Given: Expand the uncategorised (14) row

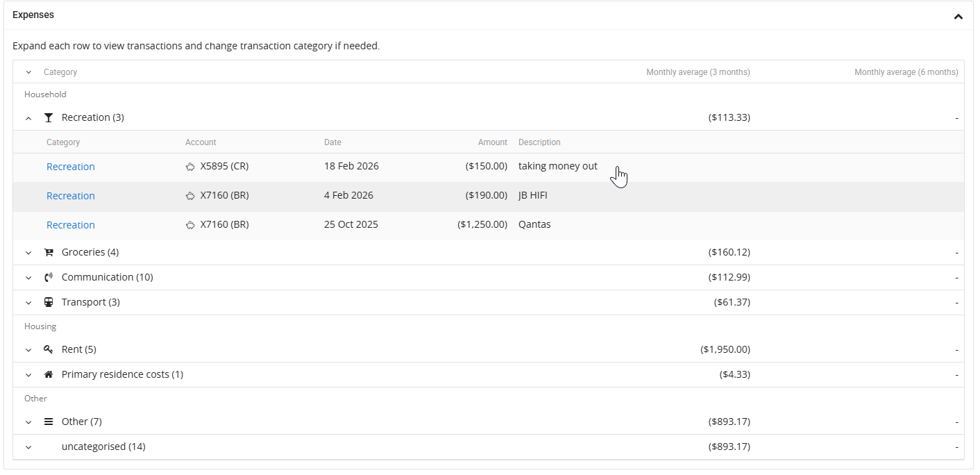Looking at the screenshot, I should pos(28,447).
